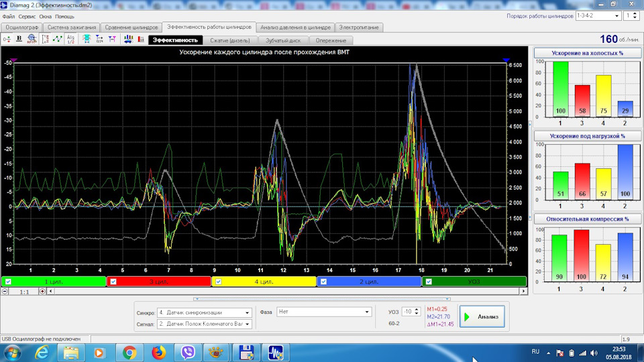This screenshot has width=644, height=362.
Task: Click the 1:1 zoom ratio label
Action: (x=24, y=292)
